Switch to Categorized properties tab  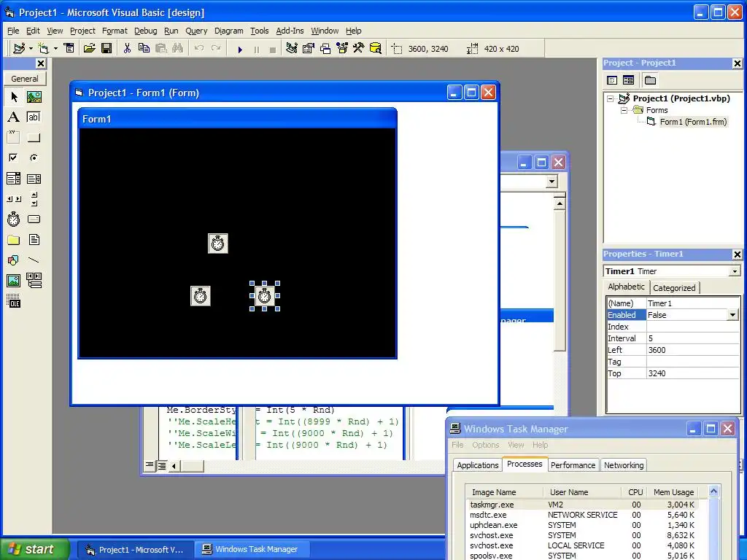(673, 287)
